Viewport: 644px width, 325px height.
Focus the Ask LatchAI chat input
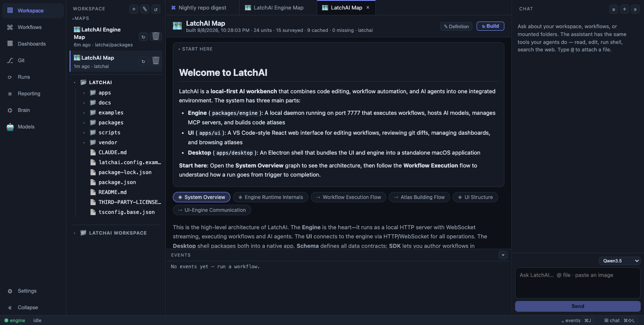click(x=578, y=283)
